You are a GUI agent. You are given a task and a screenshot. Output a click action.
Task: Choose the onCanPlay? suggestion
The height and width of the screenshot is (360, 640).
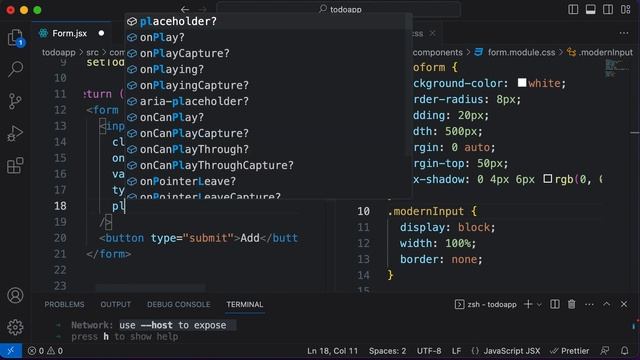(x=267, y=117)
